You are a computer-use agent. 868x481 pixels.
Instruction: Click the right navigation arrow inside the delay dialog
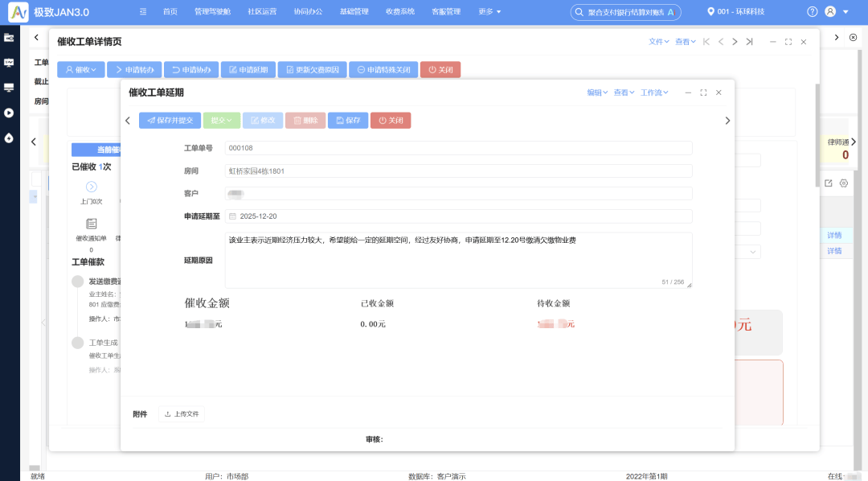[x=727, y=120]
